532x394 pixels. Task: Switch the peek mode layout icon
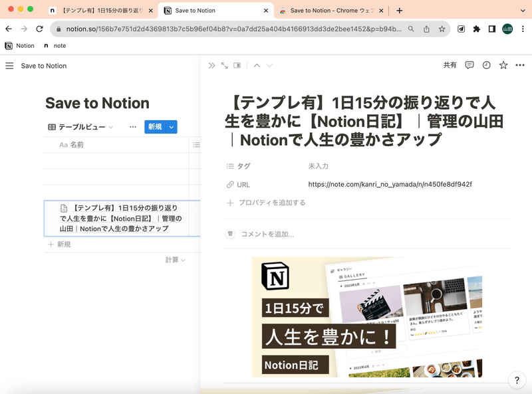click(x=237, y=65)
